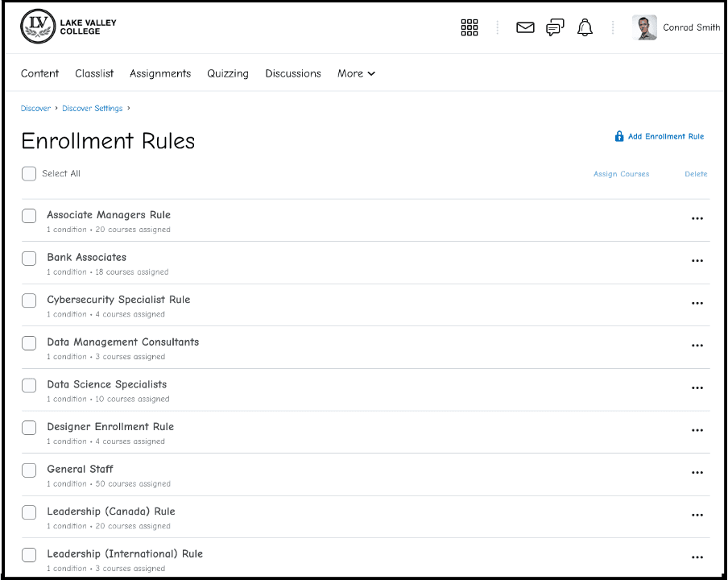Image resolution: width=728 pixels, height=580 pixels.
Task: Open options menu for Designer Enrollment Rule
Action: 697,430
